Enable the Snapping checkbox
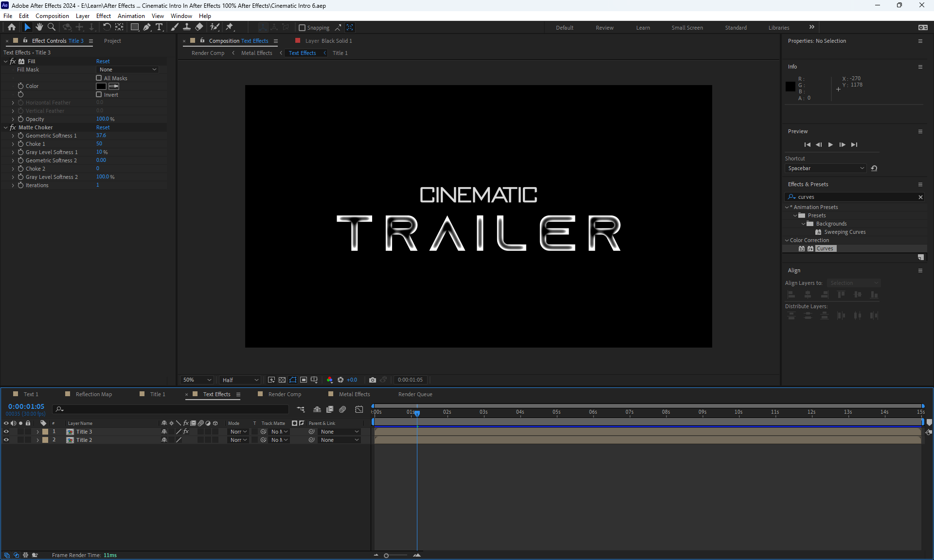Viewport: 934px width, 560px height. (x=302, y=28)
